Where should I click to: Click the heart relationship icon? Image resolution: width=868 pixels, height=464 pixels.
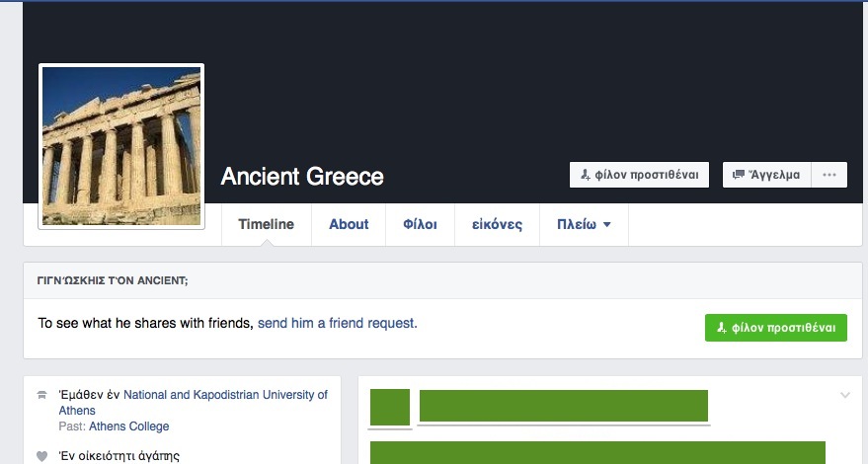pyautogui.click(x=42, y=456)
